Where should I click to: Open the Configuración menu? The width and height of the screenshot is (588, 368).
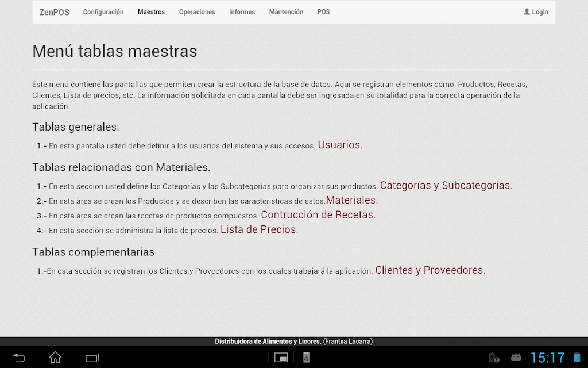103,12
